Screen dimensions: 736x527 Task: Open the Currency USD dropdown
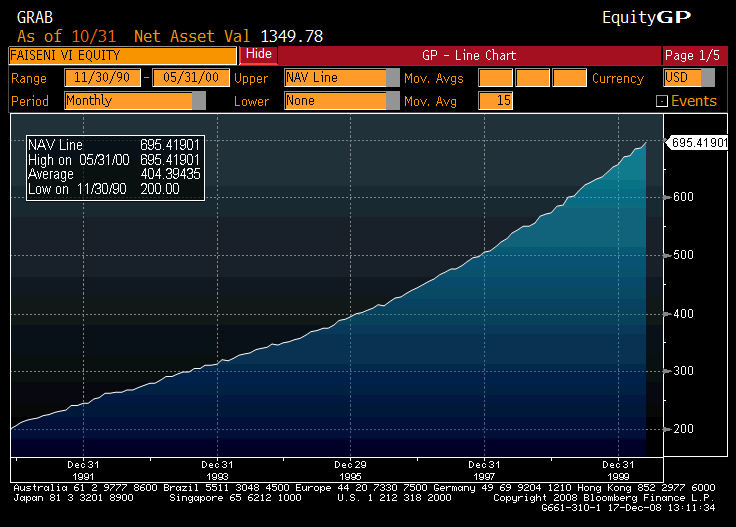[708, 78]
